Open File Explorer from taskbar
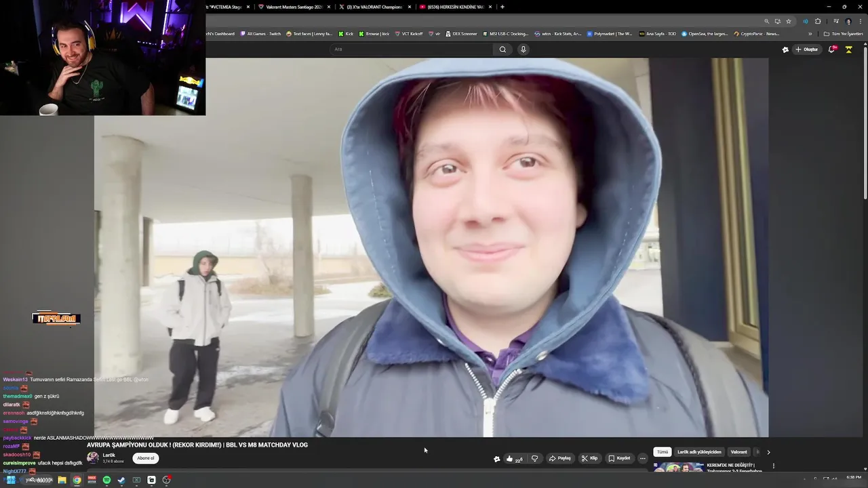 62,480
